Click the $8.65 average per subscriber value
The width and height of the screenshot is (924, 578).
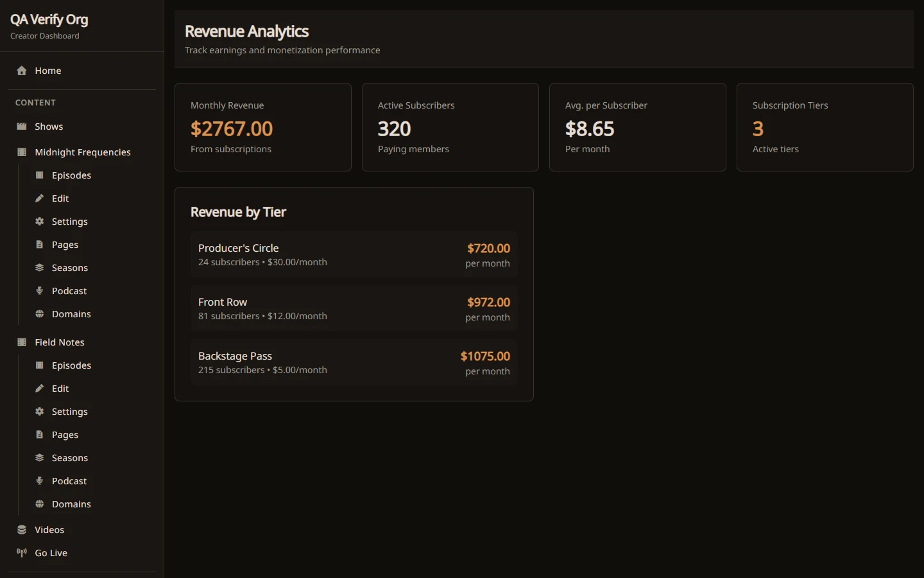[x=590, y=128]
